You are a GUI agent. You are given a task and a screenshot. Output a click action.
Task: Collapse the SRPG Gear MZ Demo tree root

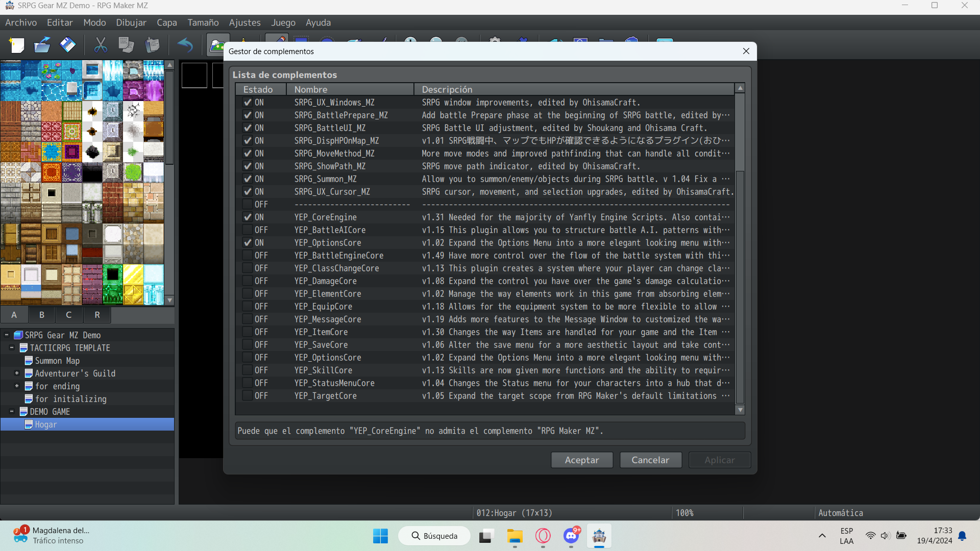pos(7,335)
